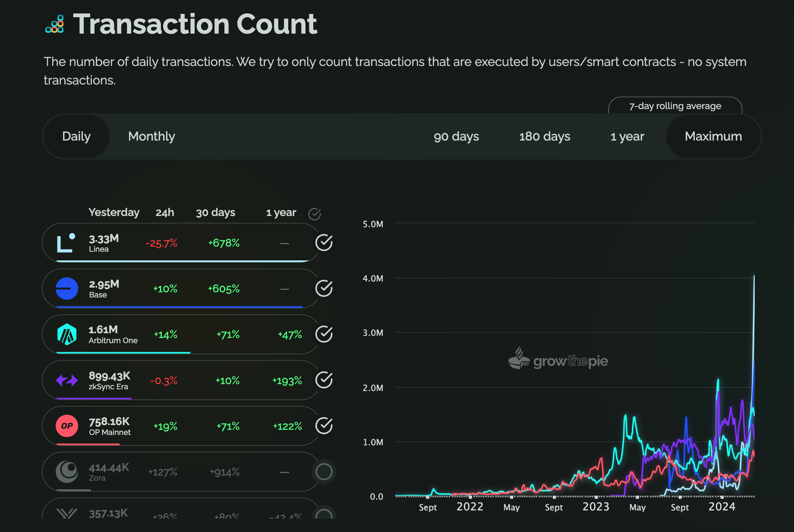Click the 5.0M y-axis label
This screenshot has height=532, width=794.
tap(373, 224)
